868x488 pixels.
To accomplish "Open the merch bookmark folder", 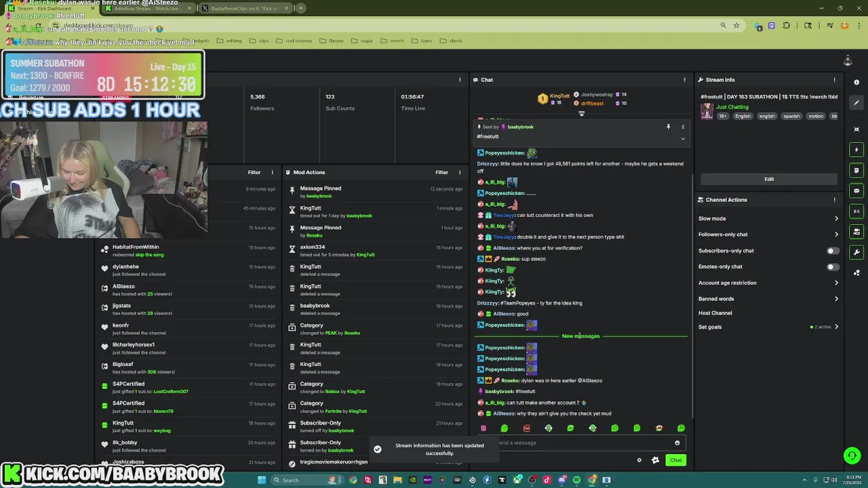I will pyautogui.click(x=393, y=41).
